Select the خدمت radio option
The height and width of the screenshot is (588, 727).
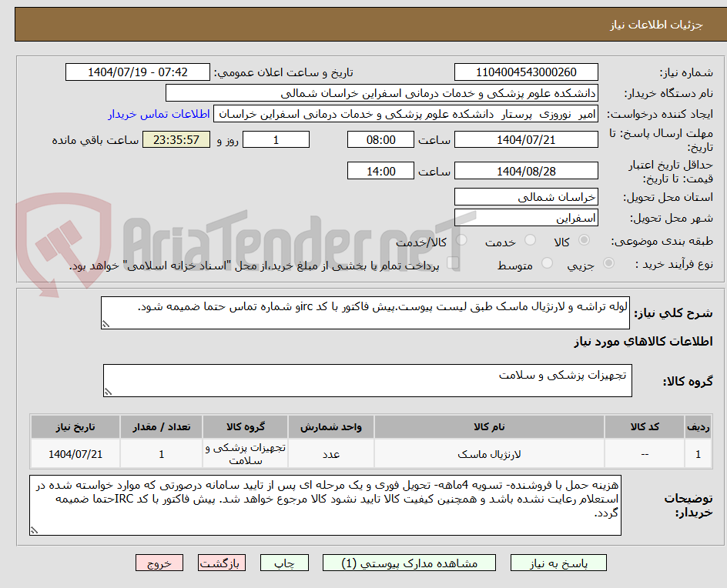coord(529,240)
